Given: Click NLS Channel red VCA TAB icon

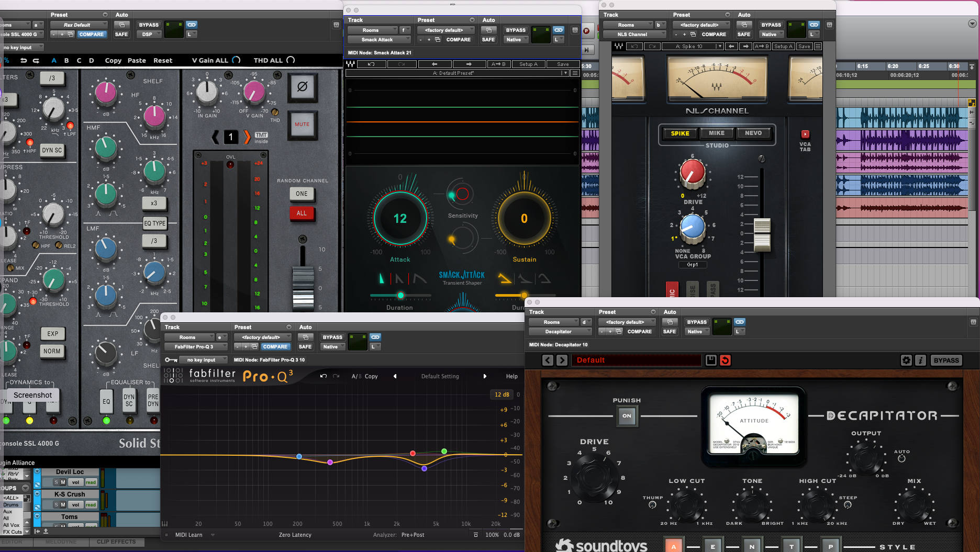Looking at the screenshot, I should click(x=805, y=134).
